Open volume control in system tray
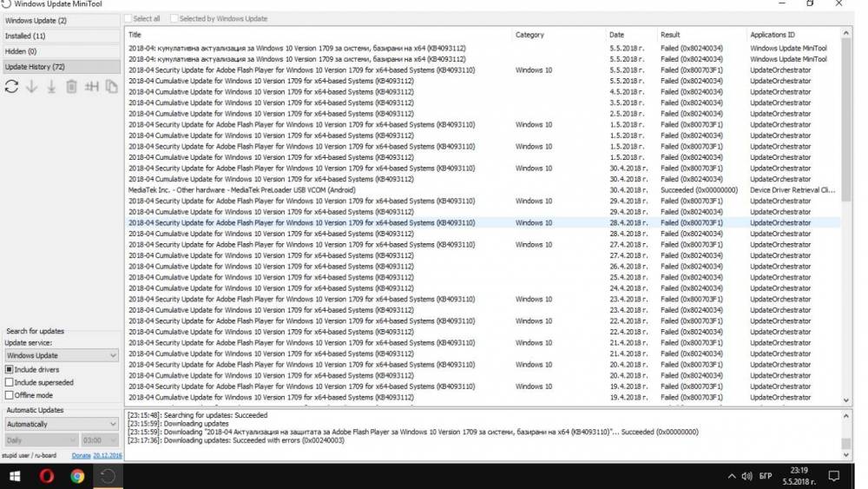Viewport: 868px width, 489px height. (x=746, y=476)
